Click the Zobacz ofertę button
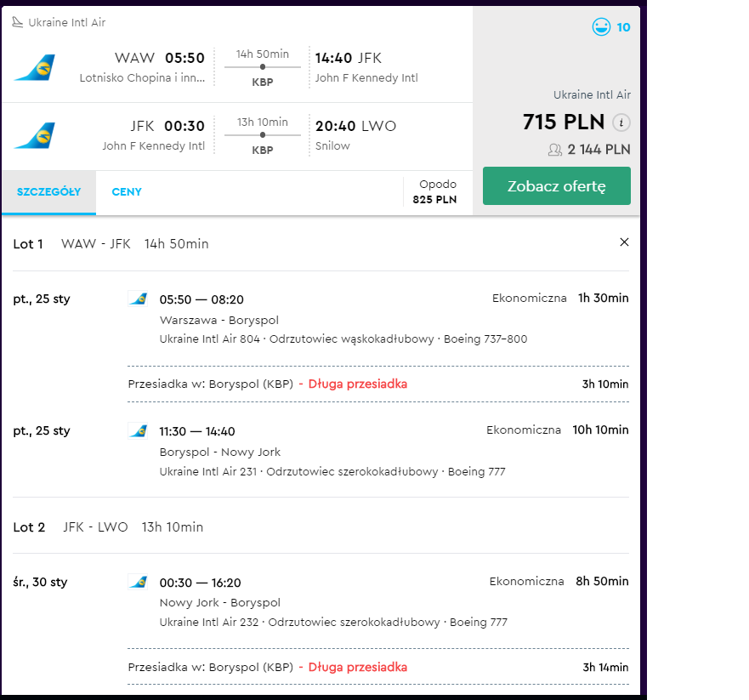Screen dimensions: 749x700 coord(557,186)
